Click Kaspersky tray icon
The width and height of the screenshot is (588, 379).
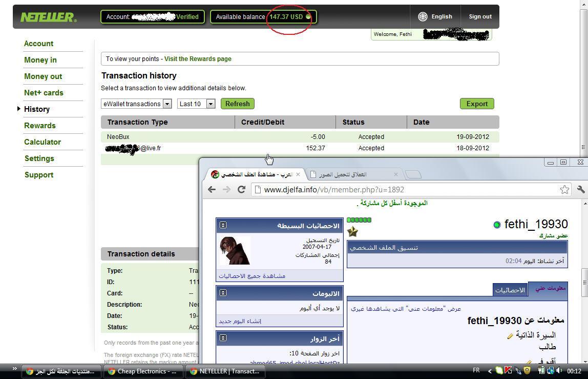tap(508, 371)
